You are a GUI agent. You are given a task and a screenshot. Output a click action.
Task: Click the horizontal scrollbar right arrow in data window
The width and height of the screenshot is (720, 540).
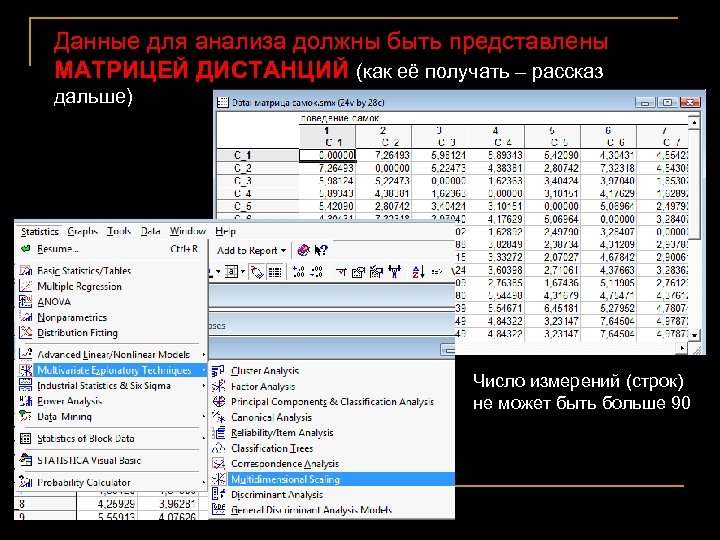point(682,349)
